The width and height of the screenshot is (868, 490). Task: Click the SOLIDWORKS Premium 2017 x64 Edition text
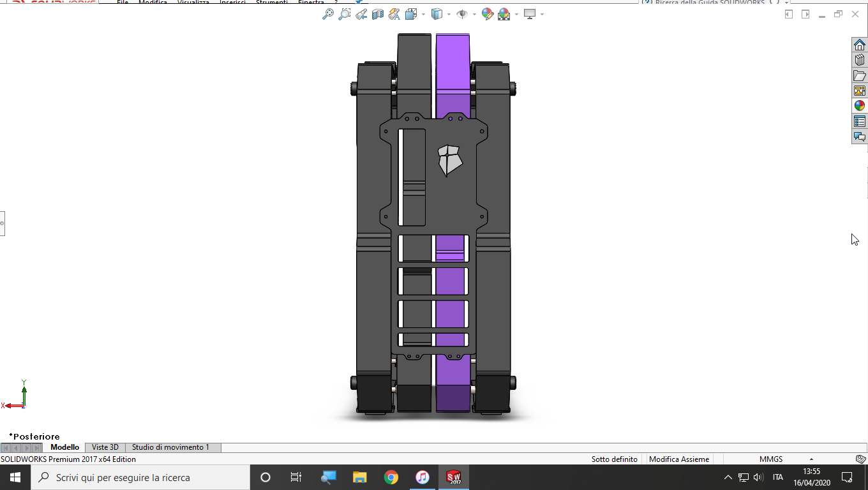[68, 459]
